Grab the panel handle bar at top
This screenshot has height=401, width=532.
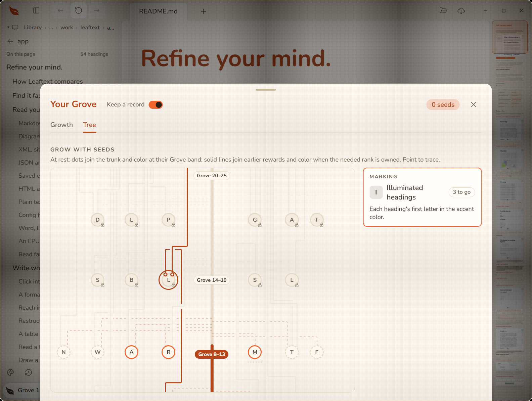pyautogui.click(x=266, y=90)
